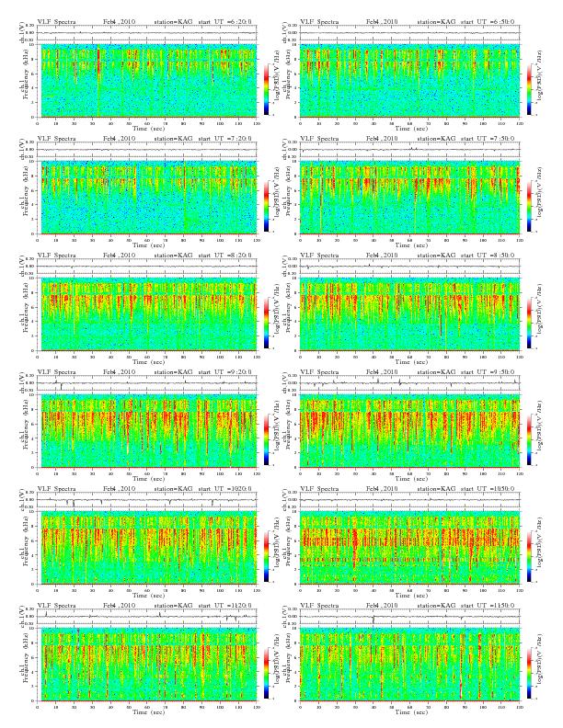Select the color bar of 10:20:0 plot
The width and height of the screenshot is (563, 728).
pyautogui.click(x=266, y=557)
